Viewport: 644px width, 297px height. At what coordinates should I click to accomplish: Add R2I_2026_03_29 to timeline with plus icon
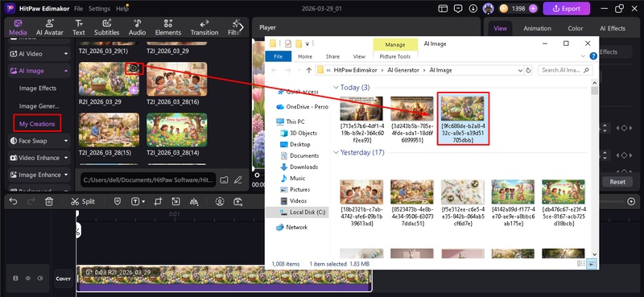coord(134,90)
